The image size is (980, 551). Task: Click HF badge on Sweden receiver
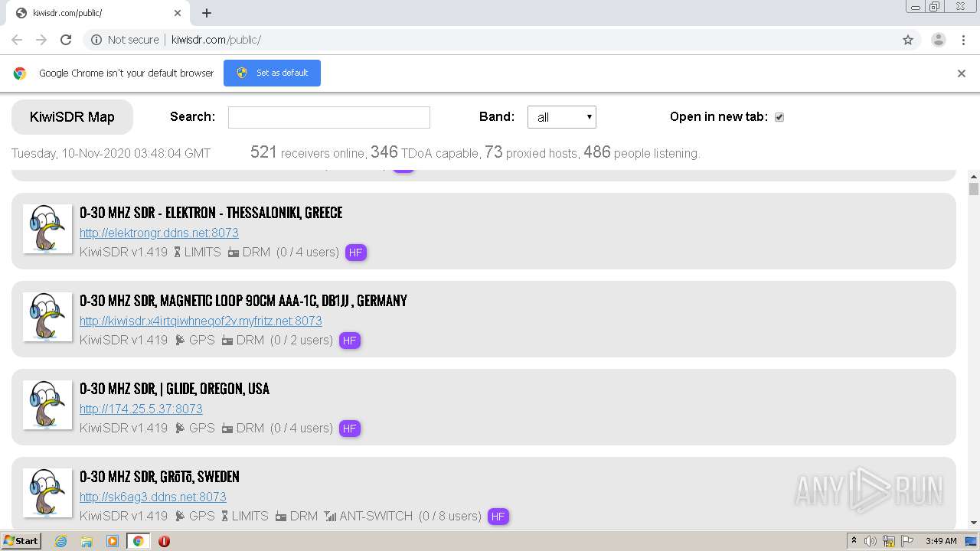[498, 517]
